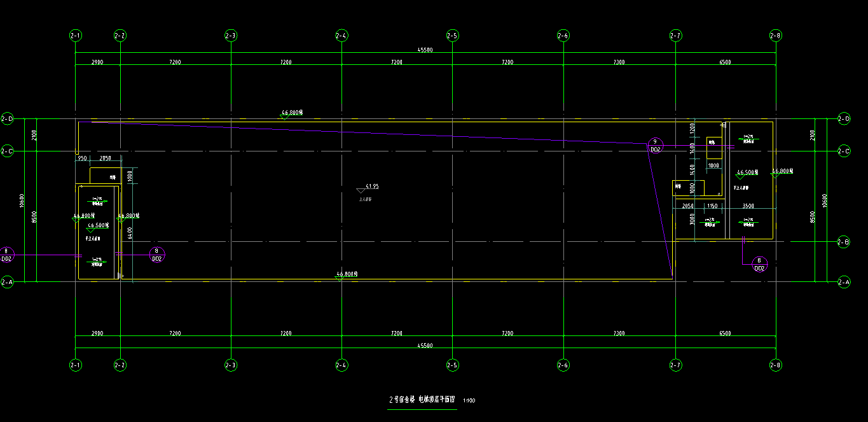Select the 1150 dimension text

(712, 206)
